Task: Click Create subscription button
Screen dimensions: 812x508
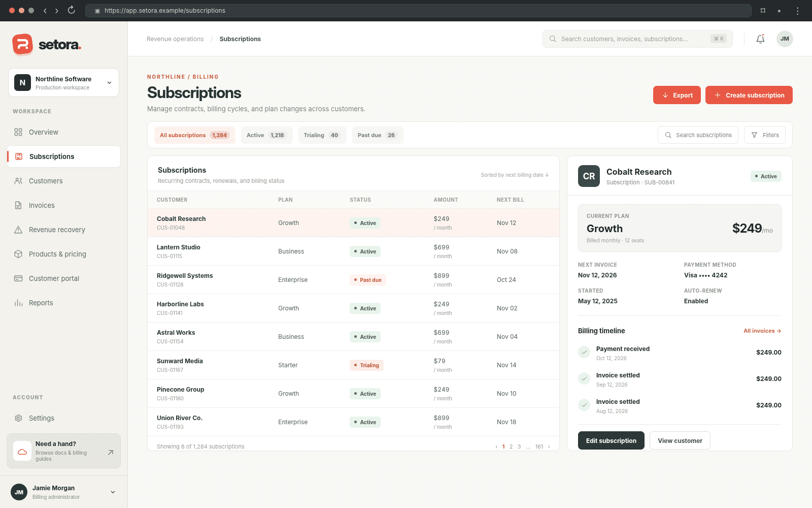Action: [749, 95]
